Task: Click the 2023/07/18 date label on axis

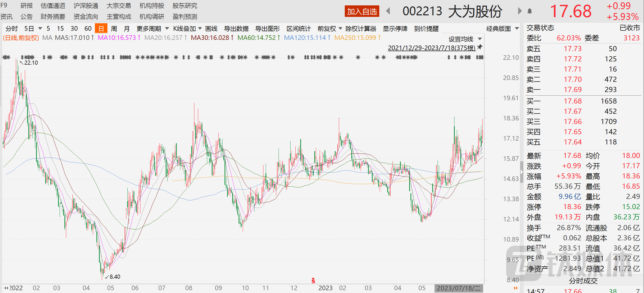Action: [x=459, y=288]
